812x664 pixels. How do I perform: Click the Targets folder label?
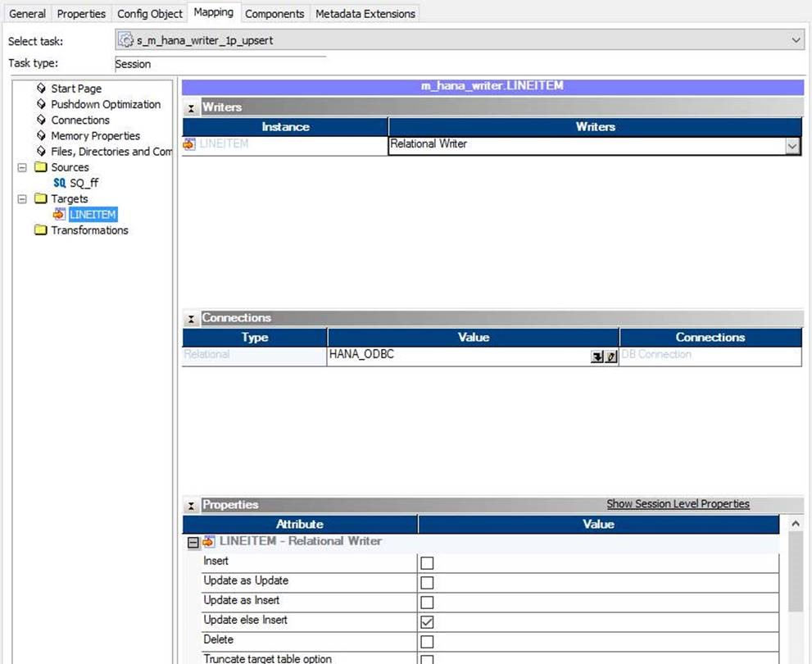click(x=70, y=199)
